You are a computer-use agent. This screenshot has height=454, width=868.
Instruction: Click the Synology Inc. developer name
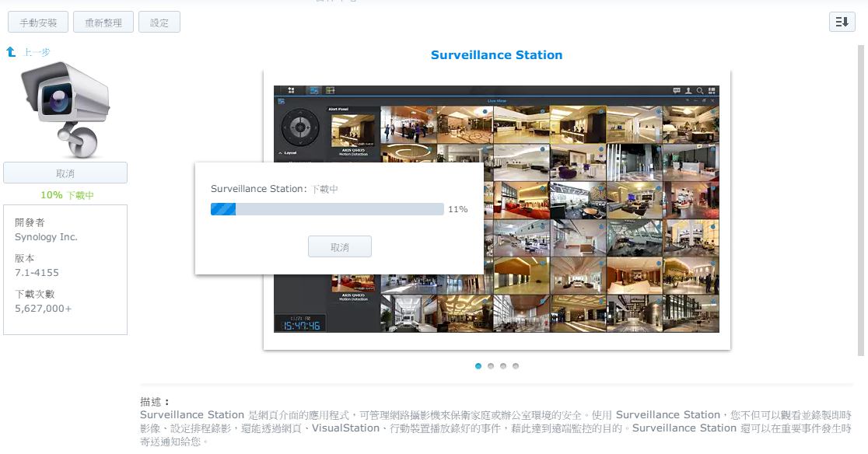[x=46, y=236]
